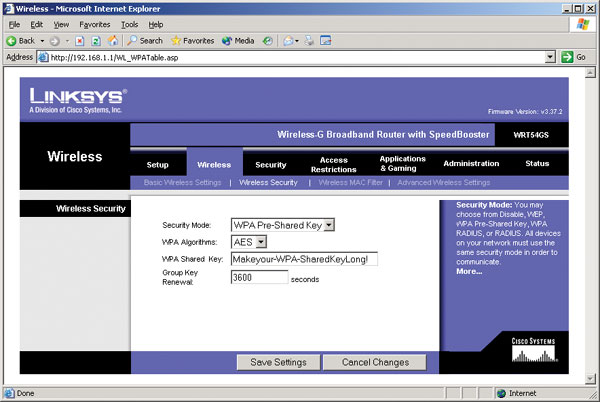Click the Stop loading icon
This screenshot has width=600, height=402.
(x=81, y=41)
